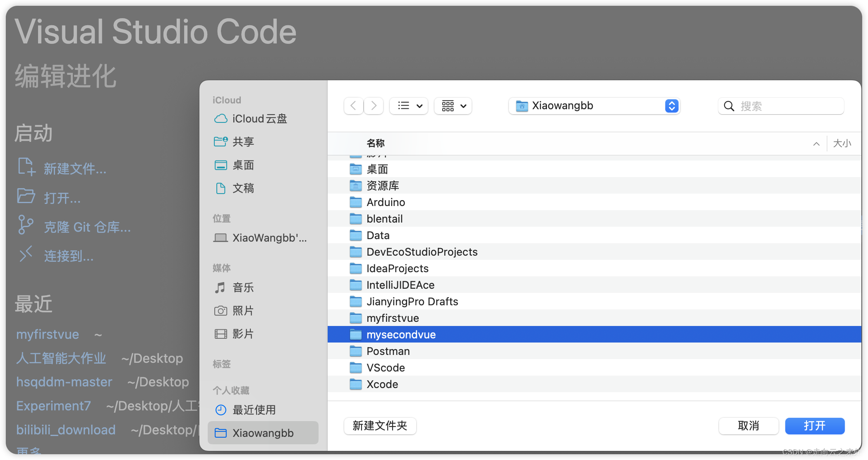Select the XiaoWangbb computer location

point(269,238)
